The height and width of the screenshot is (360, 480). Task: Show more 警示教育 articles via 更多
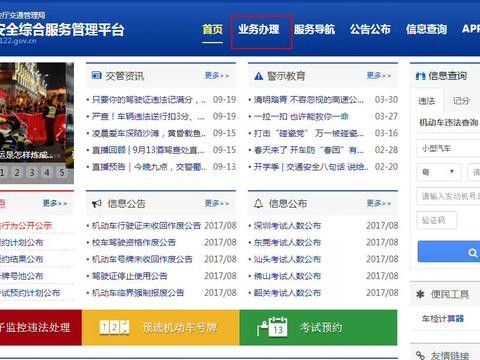pos(379,76)
